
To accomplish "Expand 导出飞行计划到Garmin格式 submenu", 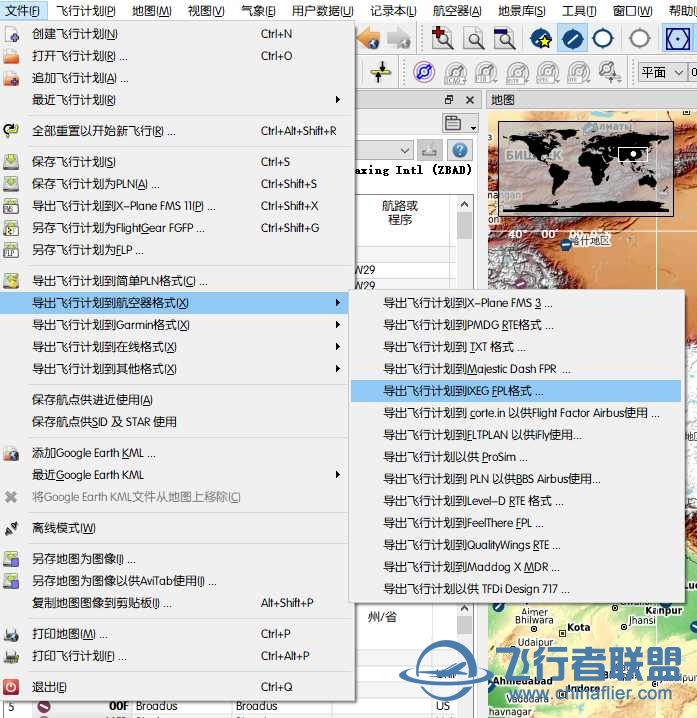I will tap(174, 325).
